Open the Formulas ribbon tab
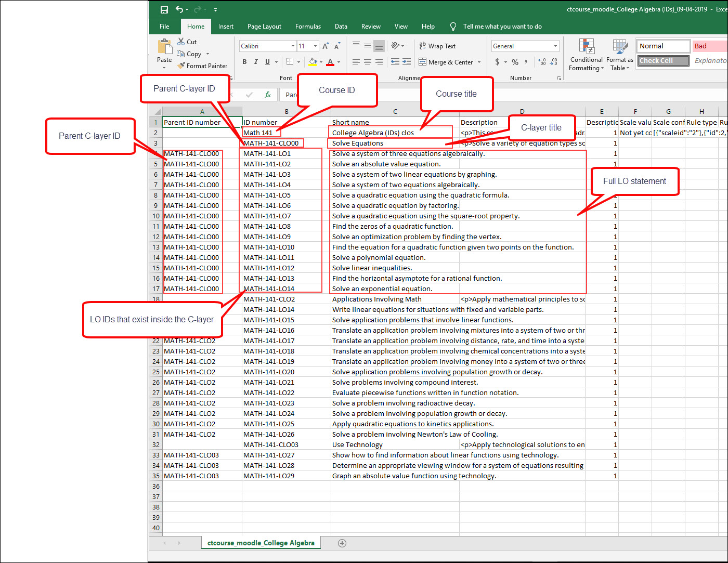728x563 pixels. click(308, 27)
